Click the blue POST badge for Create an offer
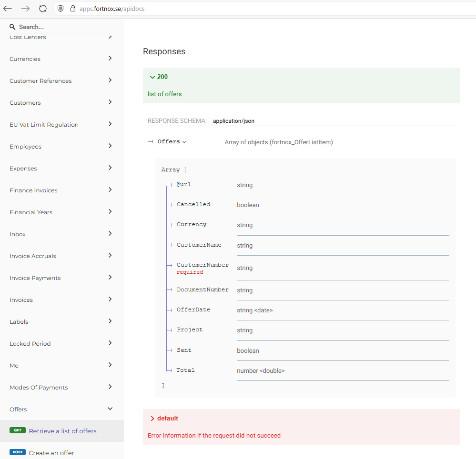Screen dimensions: 476x459 18,452
